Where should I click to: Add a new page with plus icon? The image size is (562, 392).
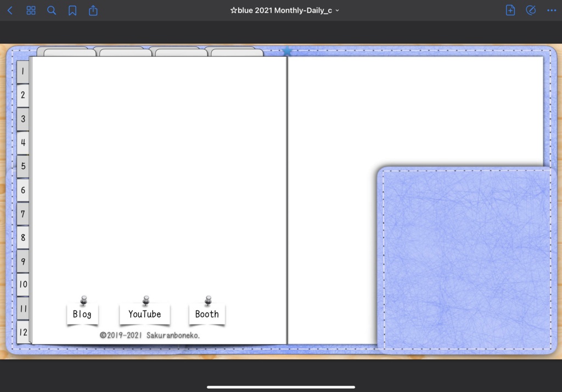[510, 10]
